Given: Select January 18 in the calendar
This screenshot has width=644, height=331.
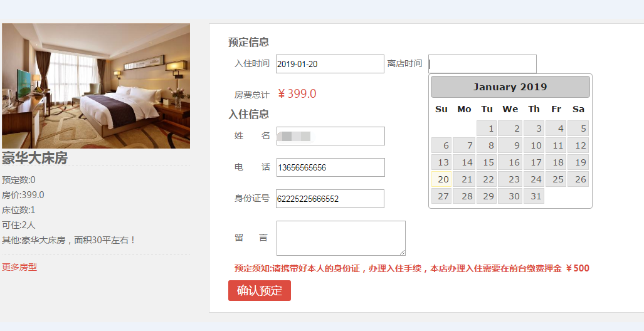Looking at the screenshot, I should (556, 162).
